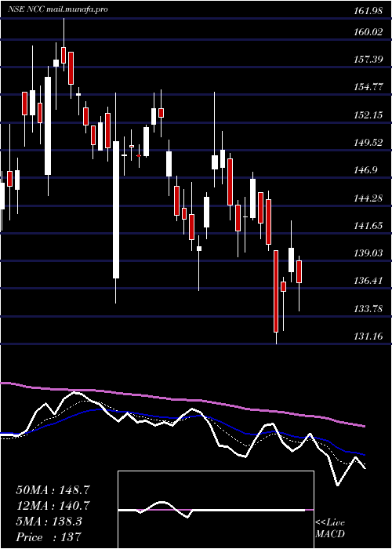Select the 146.9 price axis label
This screenshot has width=392, height=549.
366,170
